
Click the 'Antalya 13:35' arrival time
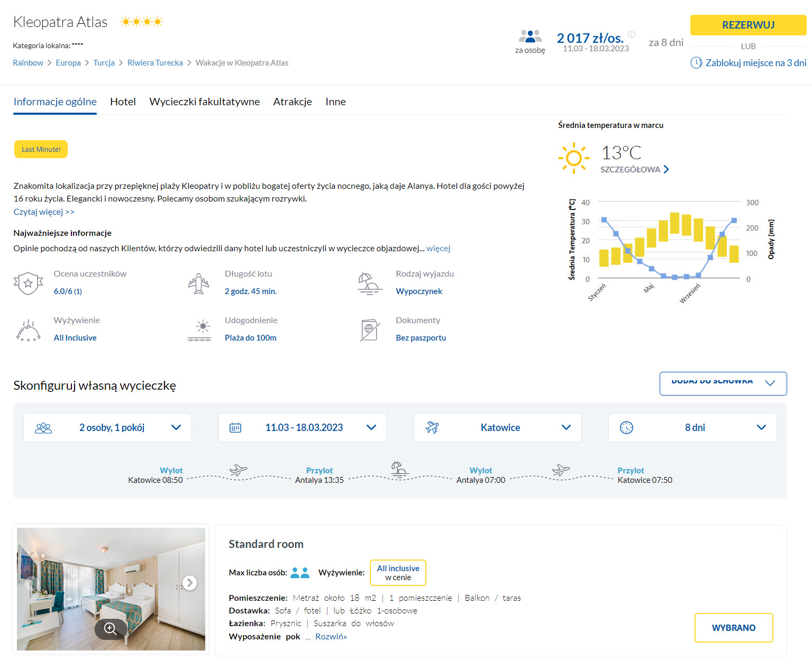[x=320, y=480]
